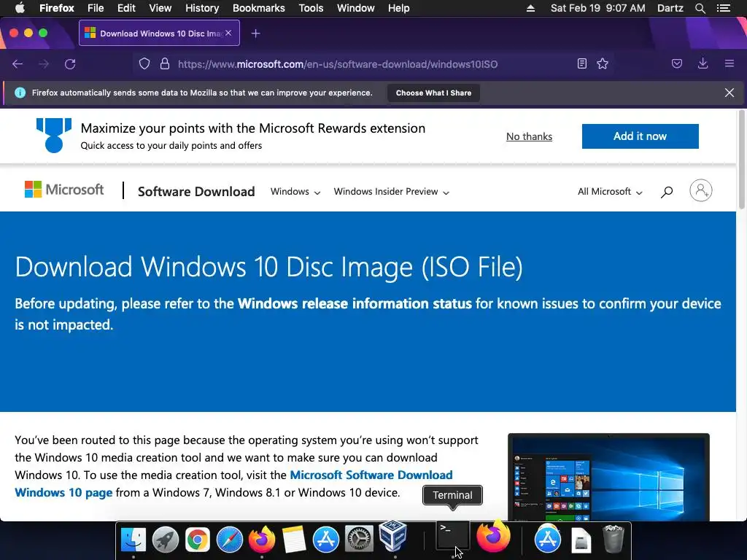This screenshot has height=560, width=747.
Task: Open System Preferences gear in dock
Action: pyautogui.click(x=358, y=540)
